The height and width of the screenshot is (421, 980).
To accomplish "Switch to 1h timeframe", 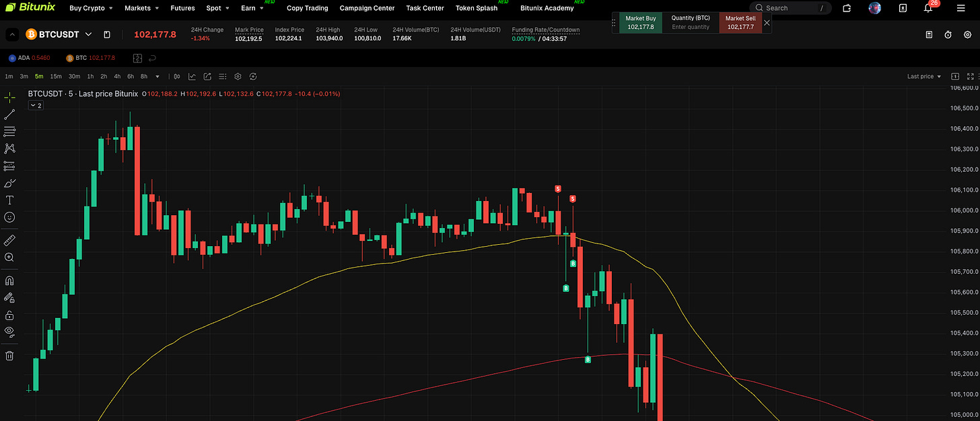I will [90, 77].
